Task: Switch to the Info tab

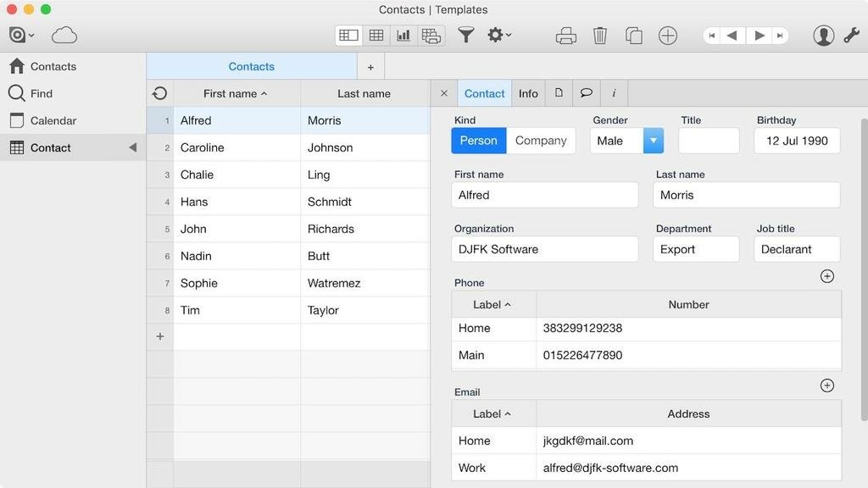Action: 528,93
